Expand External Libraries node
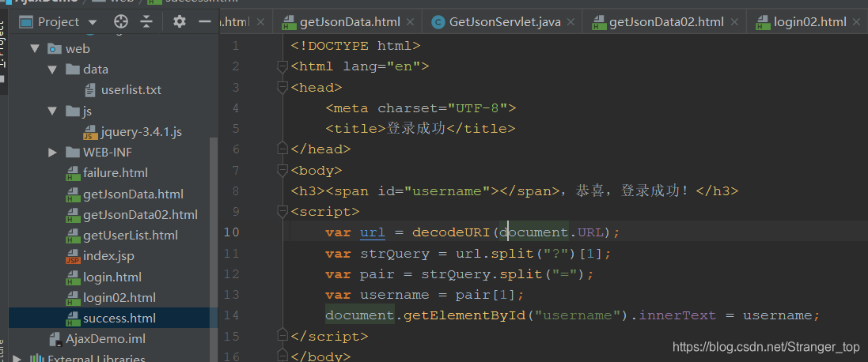 [17, 358]
